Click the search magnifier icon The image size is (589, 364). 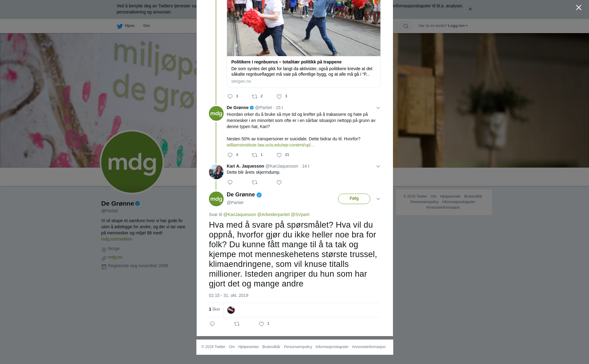[x=406, y=26]
